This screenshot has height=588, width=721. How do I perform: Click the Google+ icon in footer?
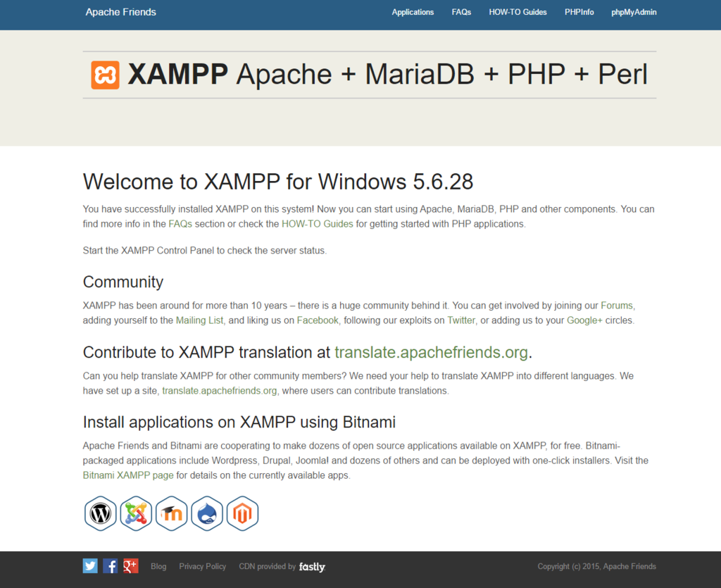pyautogui.click(x=130, y=566)
